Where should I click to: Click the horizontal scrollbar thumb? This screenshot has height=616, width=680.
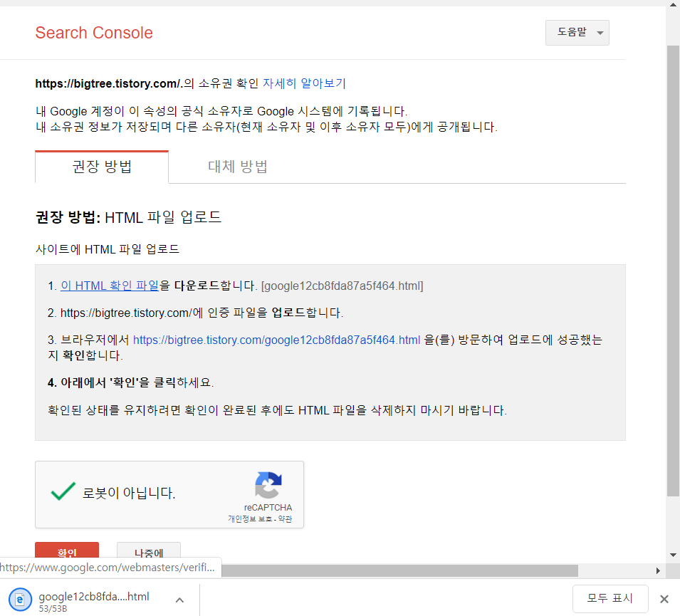click(x=399, y=570)
